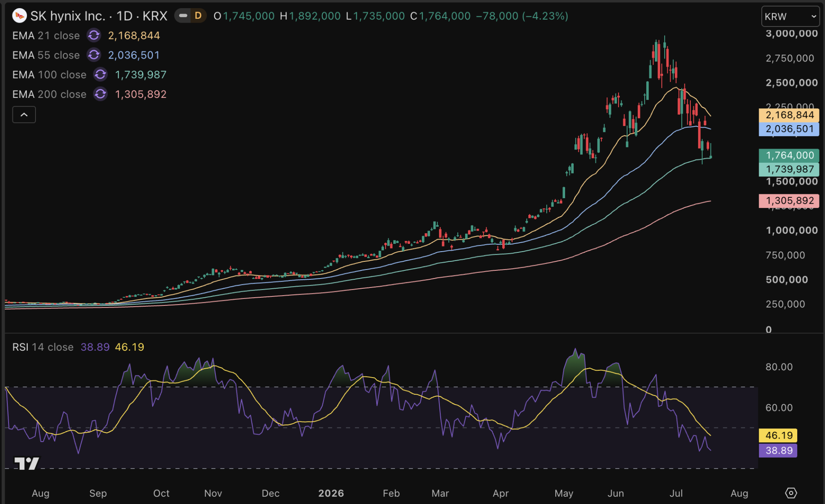825x504 pixels.
Task: Open the KRW currency dropdown
Action: pyautogui.click(x=790, y=17)
